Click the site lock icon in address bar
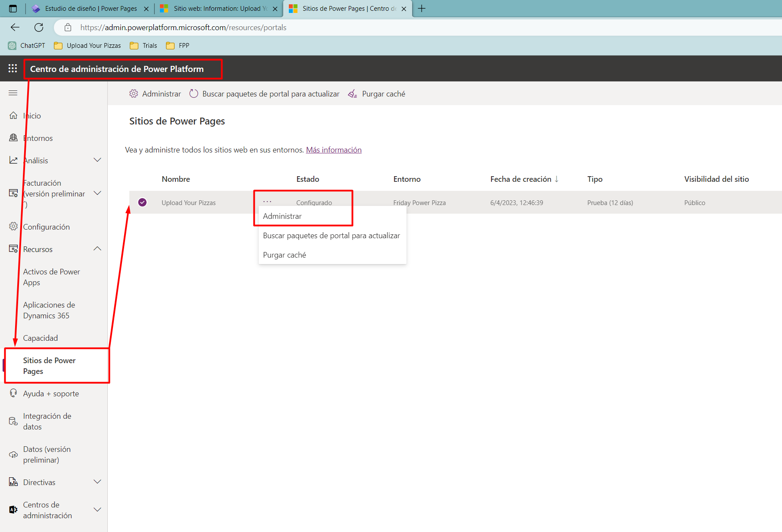 [68, 28]
